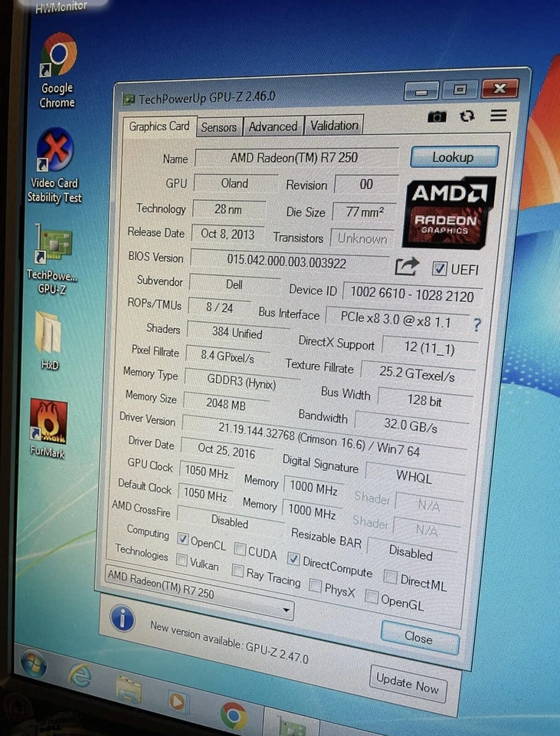The image size is (560, 736).
Task: Launch FurMark desktop shortcut
Action: (x=47, y=428)
